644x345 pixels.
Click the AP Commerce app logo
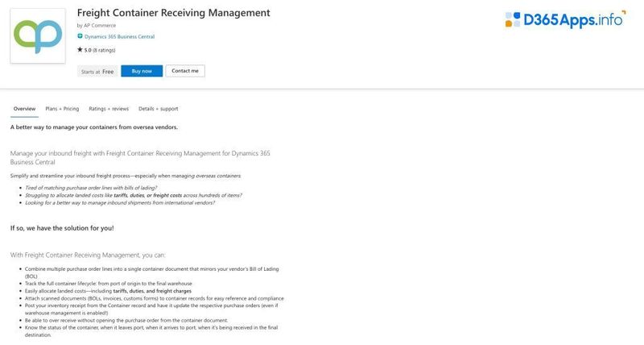(38, 35)
